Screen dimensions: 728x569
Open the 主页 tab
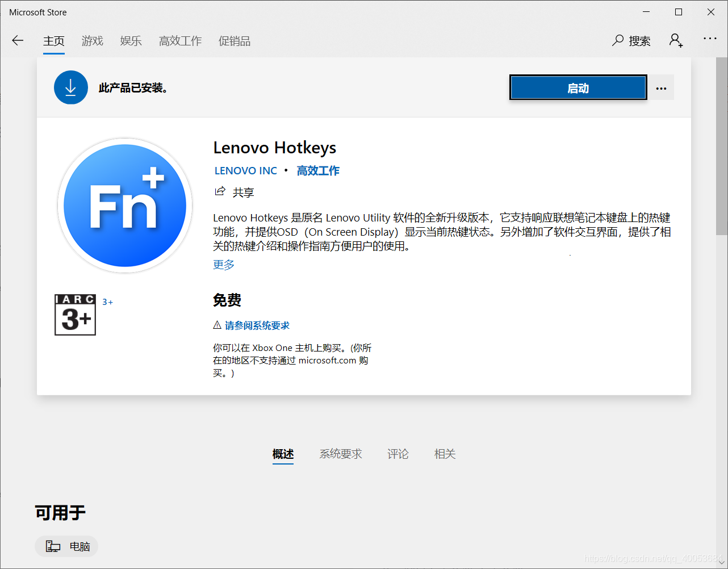pyautogui.click(x=54, y=41)
